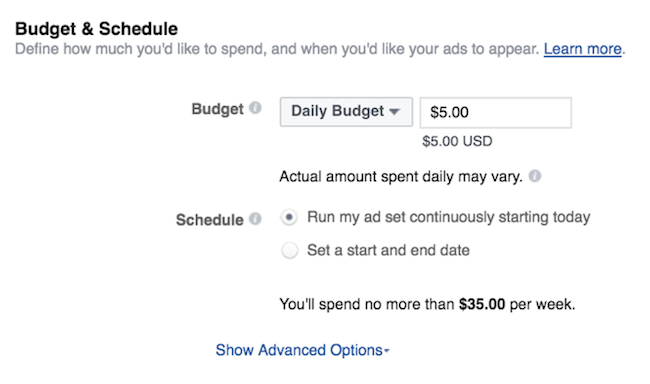Click the Schedule field label
Viewport: 650px width, 384px height.
coord(210,220)
